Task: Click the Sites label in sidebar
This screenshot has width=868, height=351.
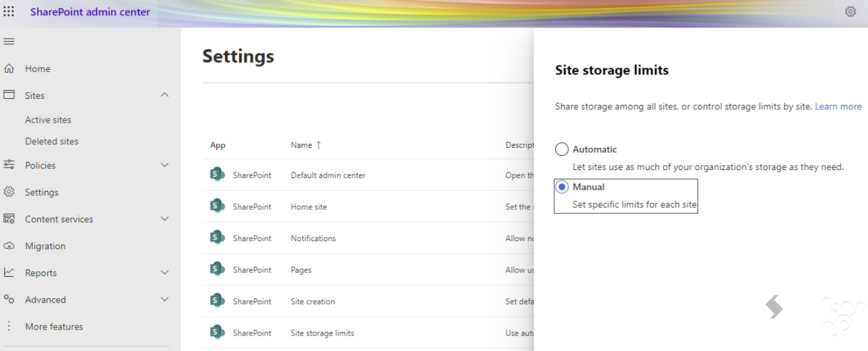Action: coord(35,96)
